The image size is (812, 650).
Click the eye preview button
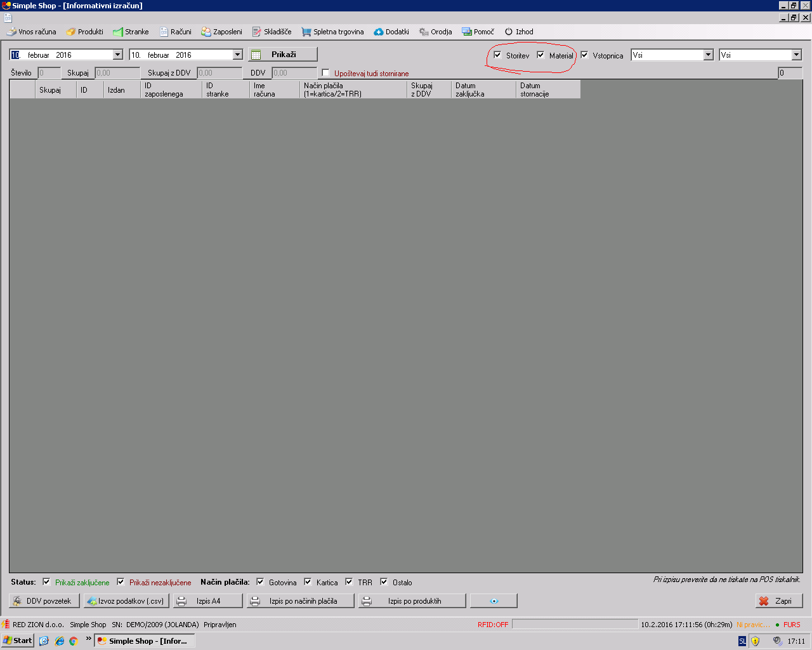point(494,600)
